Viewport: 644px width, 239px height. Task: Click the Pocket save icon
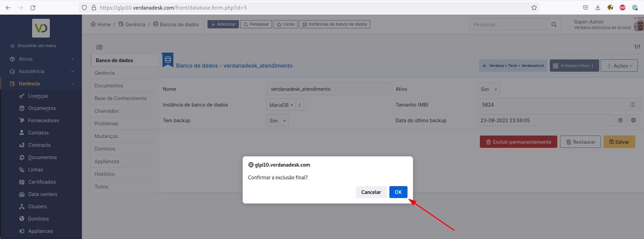[586, 8]
